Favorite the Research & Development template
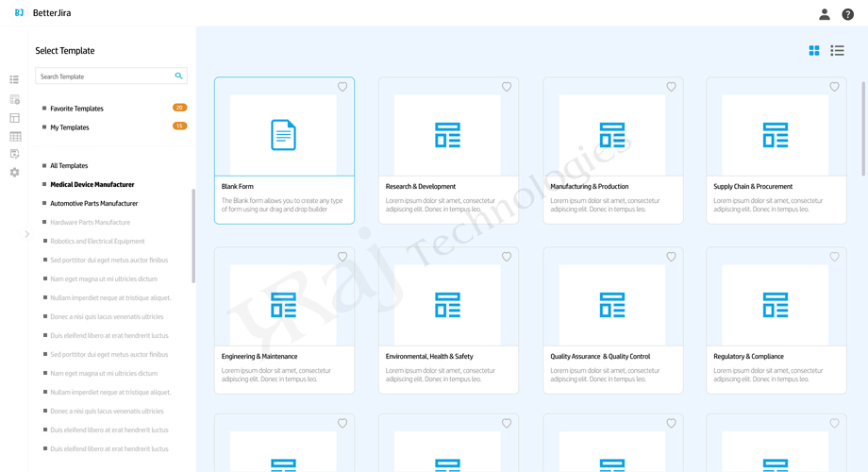This screenshot has width=868, height=472. coord(507,87)
